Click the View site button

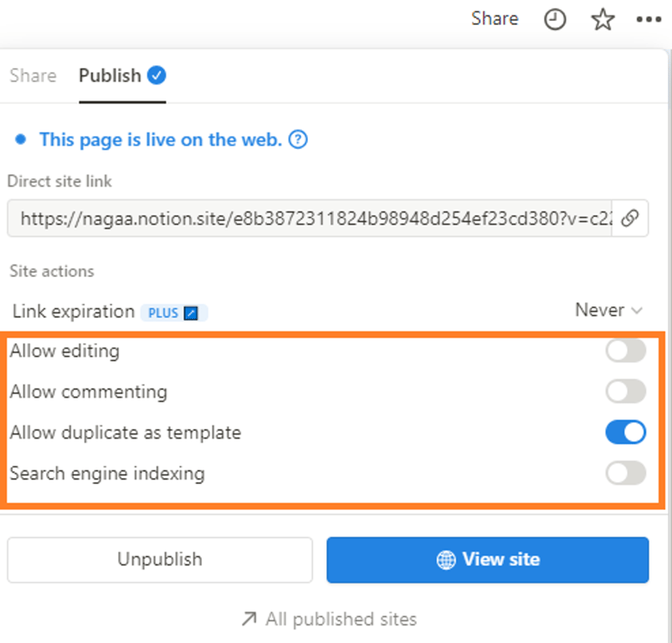(487, 559)
